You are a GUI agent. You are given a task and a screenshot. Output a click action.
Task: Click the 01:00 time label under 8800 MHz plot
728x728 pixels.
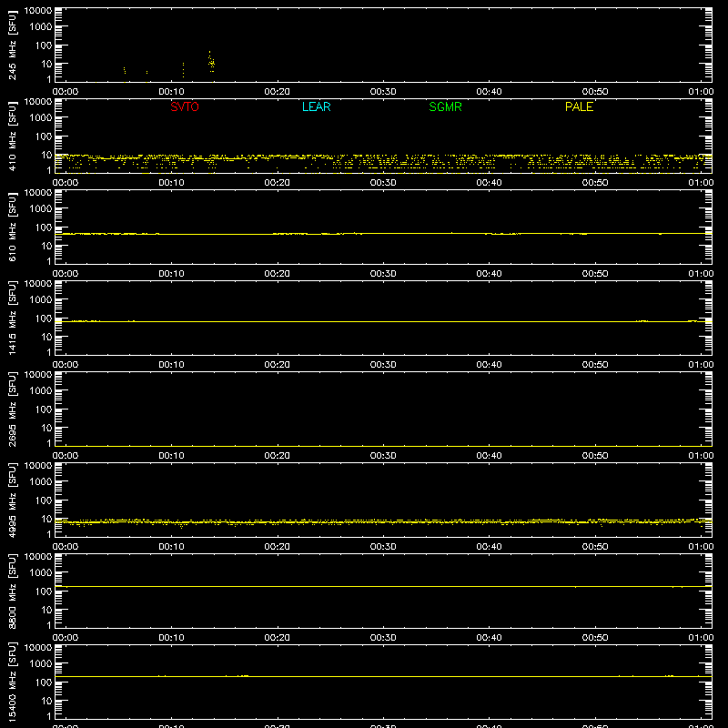click(701, 638)
